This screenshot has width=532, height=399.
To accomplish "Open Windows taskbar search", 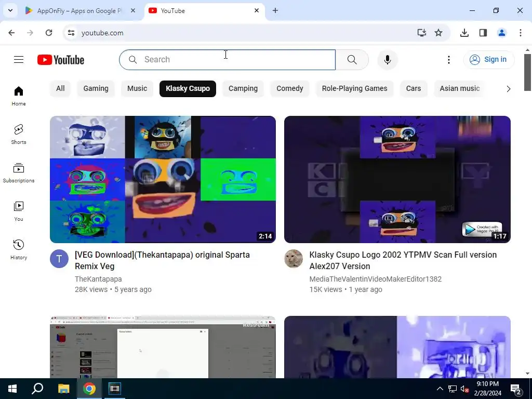I will pyautogui.click(x=37, y=389).
